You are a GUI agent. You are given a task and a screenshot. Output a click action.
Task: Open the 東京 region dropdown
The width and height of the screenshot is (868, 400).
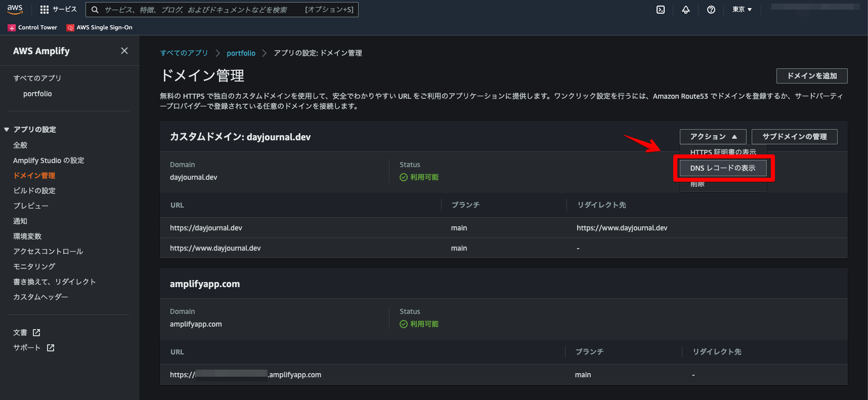click(x=742, y=10)
